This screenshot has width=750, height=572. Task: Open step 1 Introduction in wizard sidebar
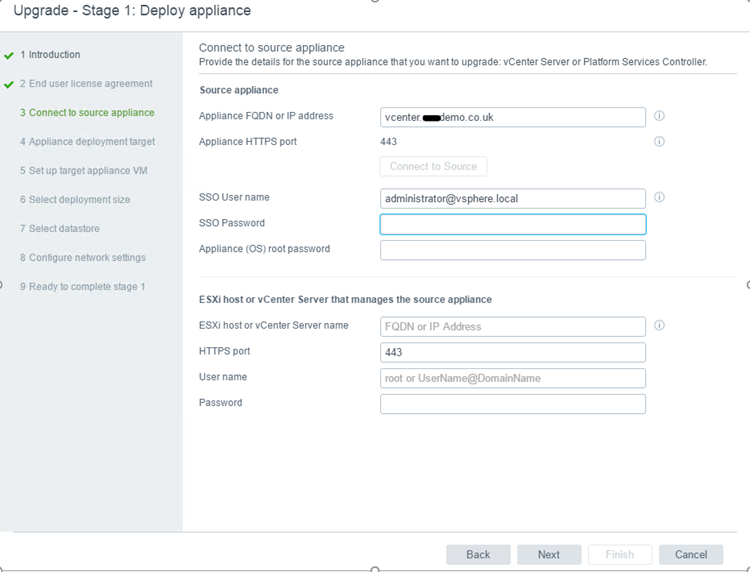[50, 55]
